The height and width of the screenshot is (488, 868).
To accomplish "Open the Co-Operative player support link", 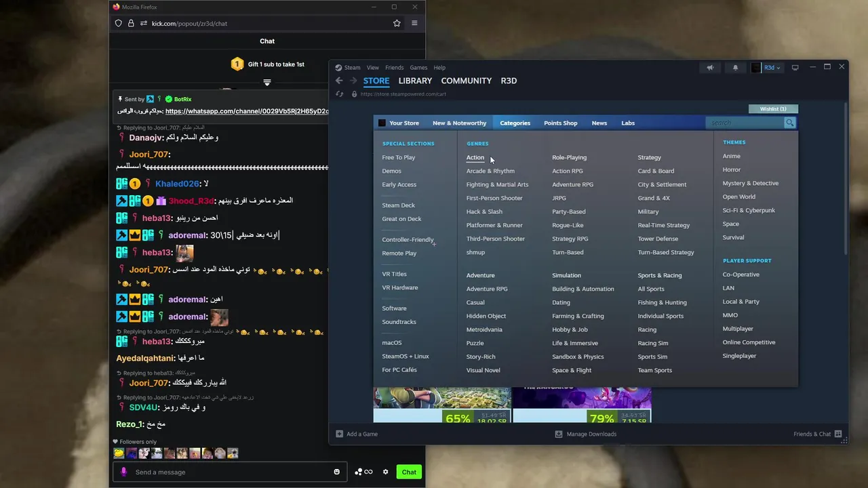I will tap(741, 274).
